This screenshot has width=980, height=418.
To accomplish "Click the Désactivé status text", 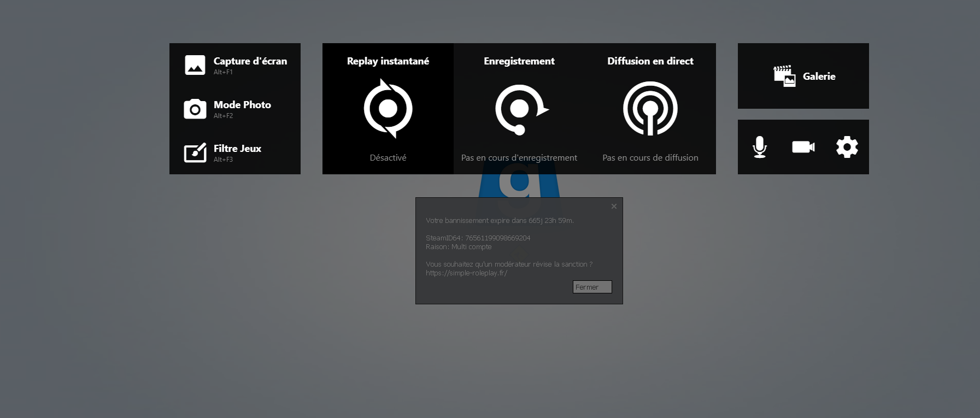I will click(388, 157).
